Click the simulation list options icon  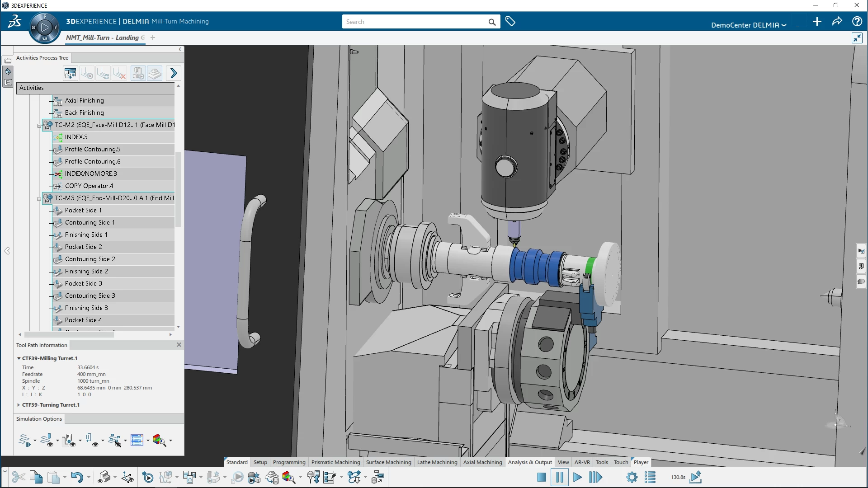(650, 477)
